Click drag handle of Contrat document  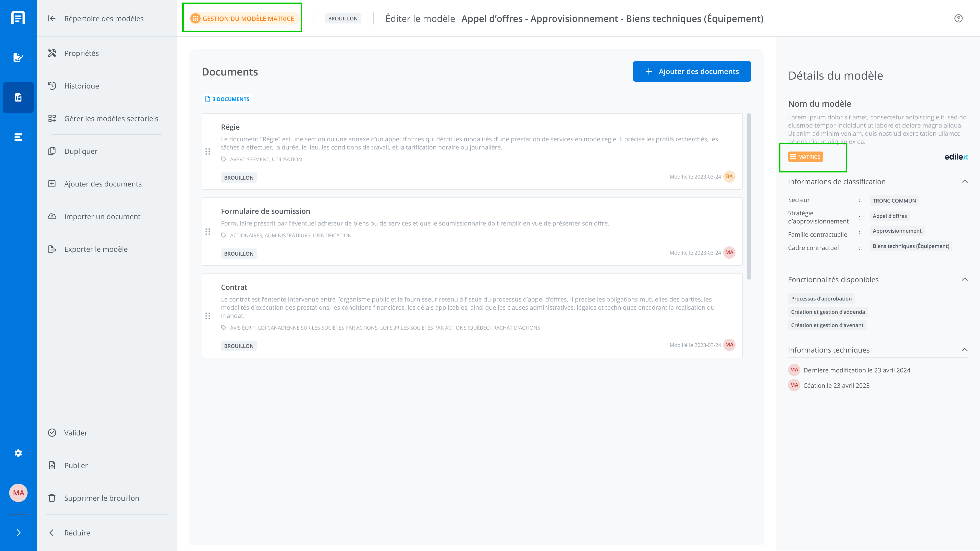coord(208,316)
